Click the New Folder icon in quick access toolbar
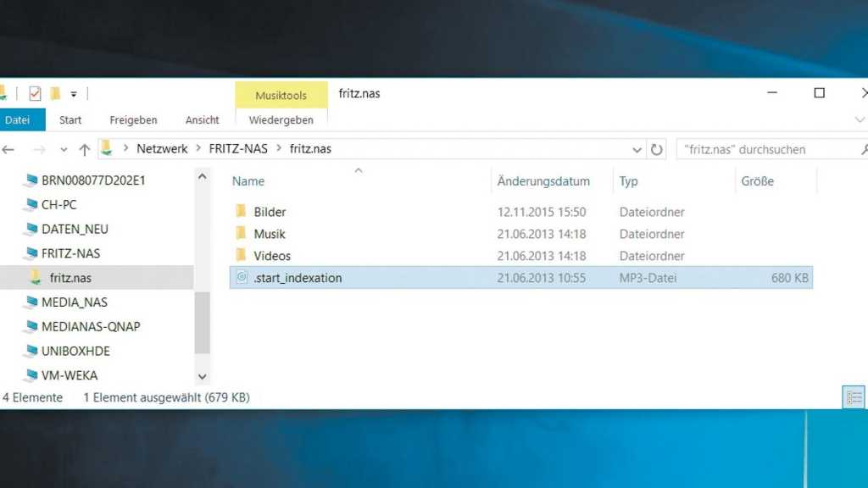Viewport: 868px width, 488px height. coord(55,93)
